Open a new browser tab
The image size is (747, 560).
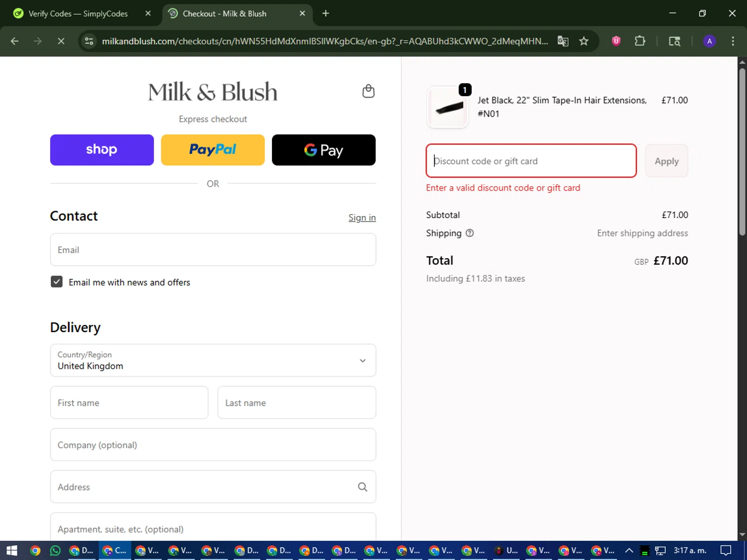(x=326, y=13)
